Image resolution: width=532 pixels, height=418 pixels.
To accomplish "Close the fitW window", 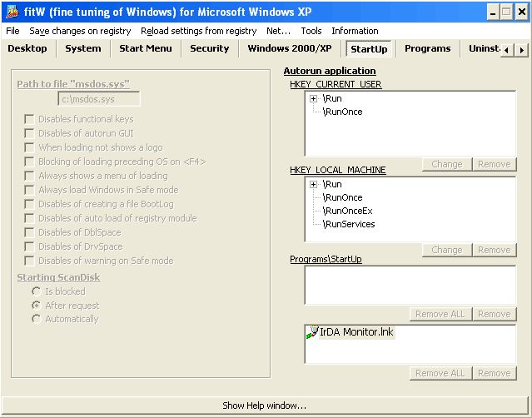I will coord(521,12).
